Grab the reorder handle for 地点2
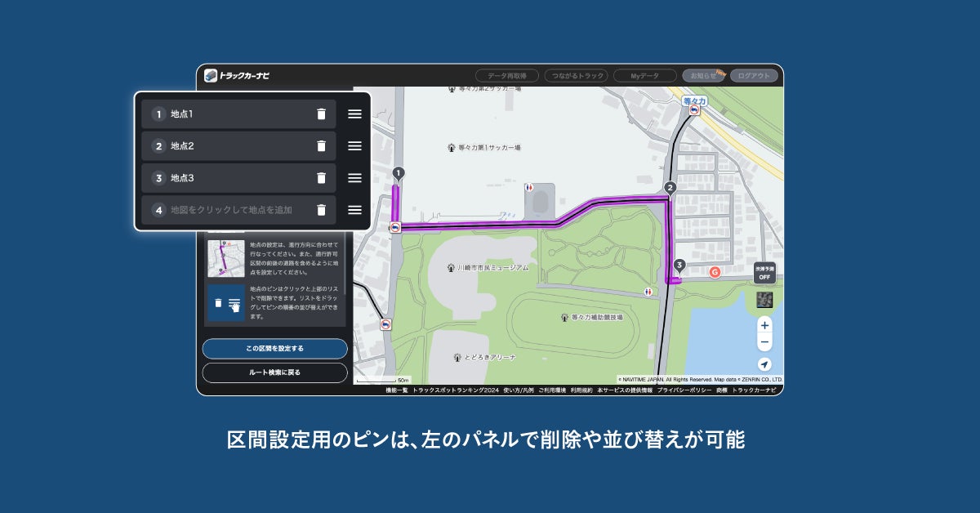This screenshot has height=513, width=980. point(354,146)
